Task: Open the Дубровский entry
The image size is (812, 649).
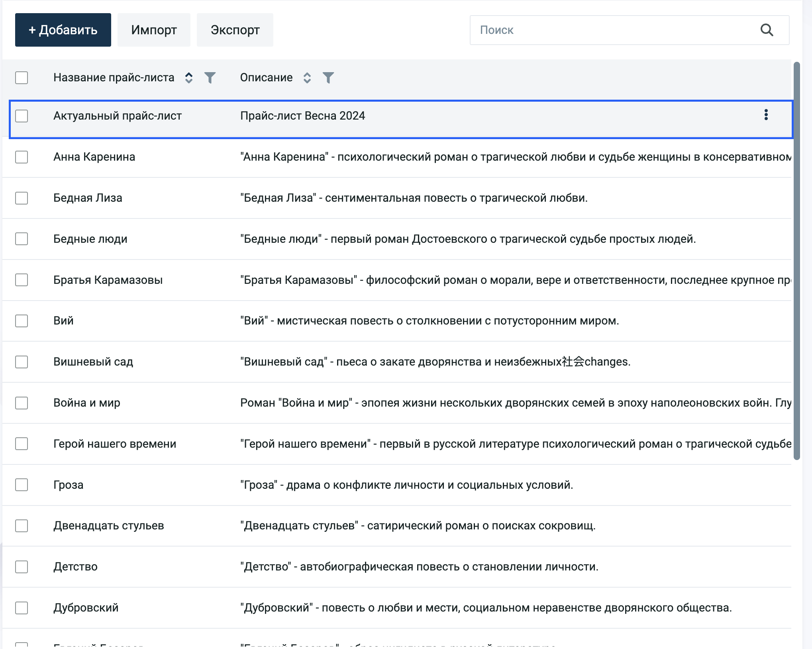Action: click(86, 608)
